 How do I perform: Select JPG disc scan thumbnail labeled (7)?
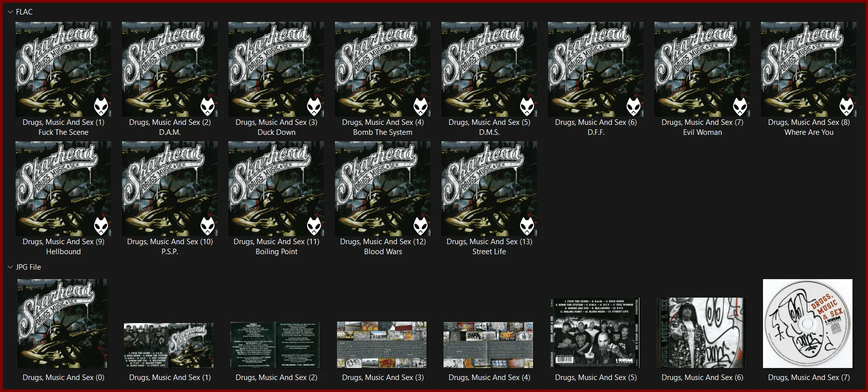click(808, 324)
